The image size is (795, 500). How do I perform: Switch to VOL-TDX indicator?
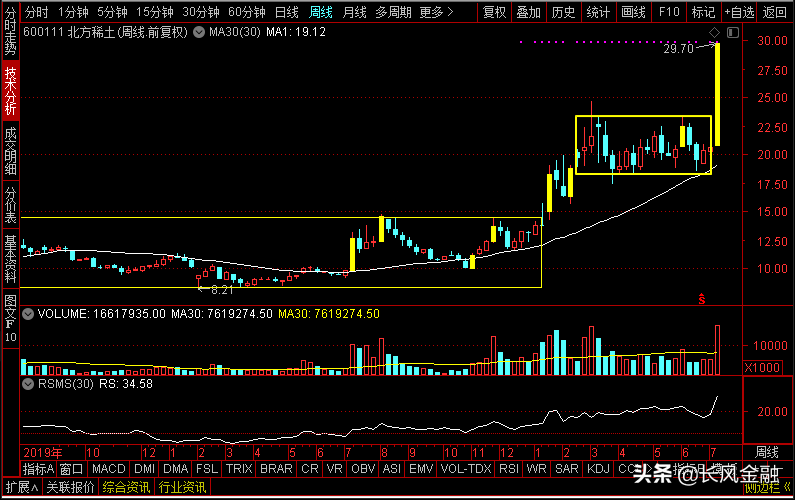pyautogui.click(x=466, y=469)
